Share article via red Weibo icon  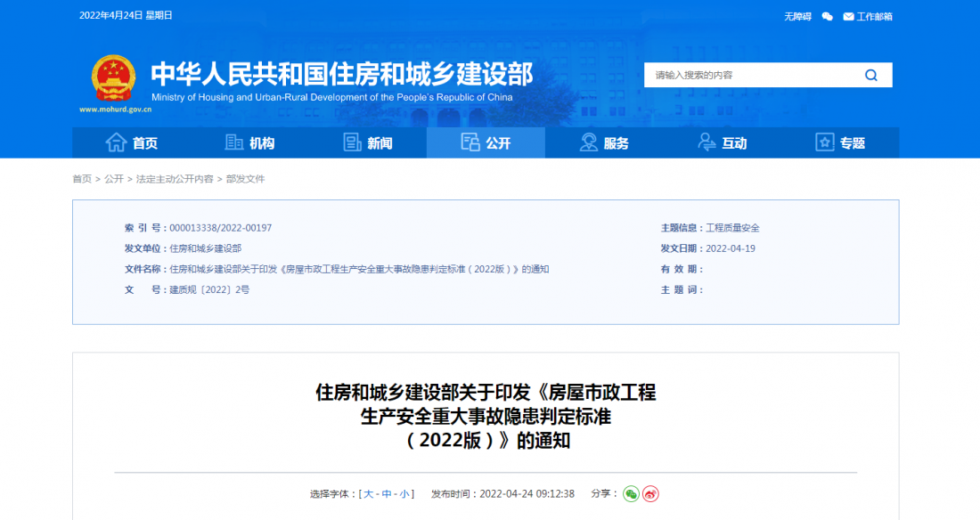click(650, 494)
